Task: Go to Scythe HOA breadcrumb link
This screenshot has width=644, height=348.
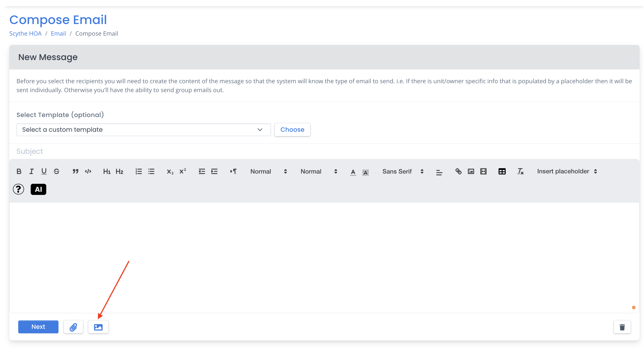Action: [x=26, y=34]
